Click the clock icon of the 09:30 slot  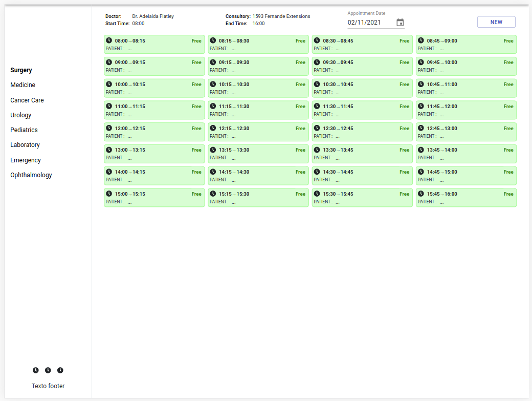(x=317, y=62)
